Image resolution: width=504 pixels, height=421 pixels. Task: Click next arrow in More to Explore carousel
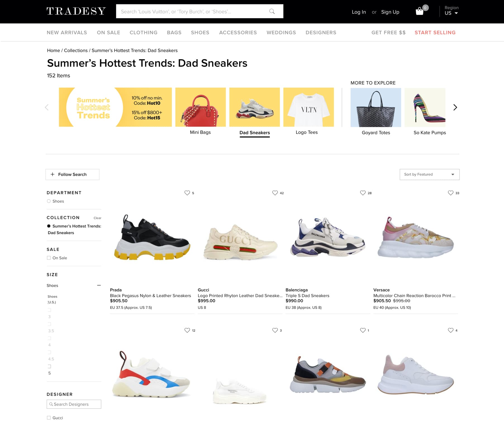click(455, 107)
